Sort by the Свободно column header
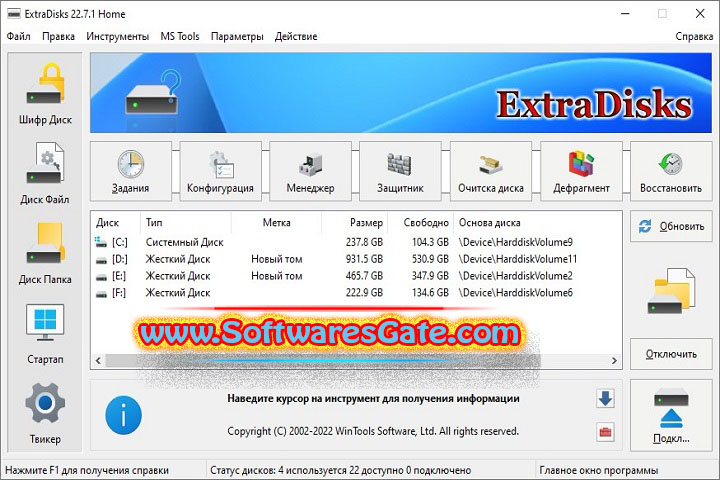This screenshot has width=720, height=480. coord(421,223)
